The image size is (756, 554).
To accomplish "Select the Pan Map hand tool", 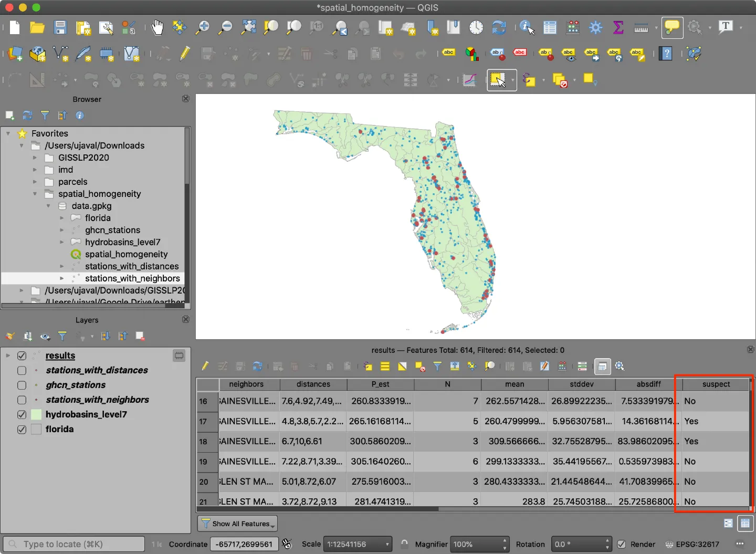I will click(157, 27).
